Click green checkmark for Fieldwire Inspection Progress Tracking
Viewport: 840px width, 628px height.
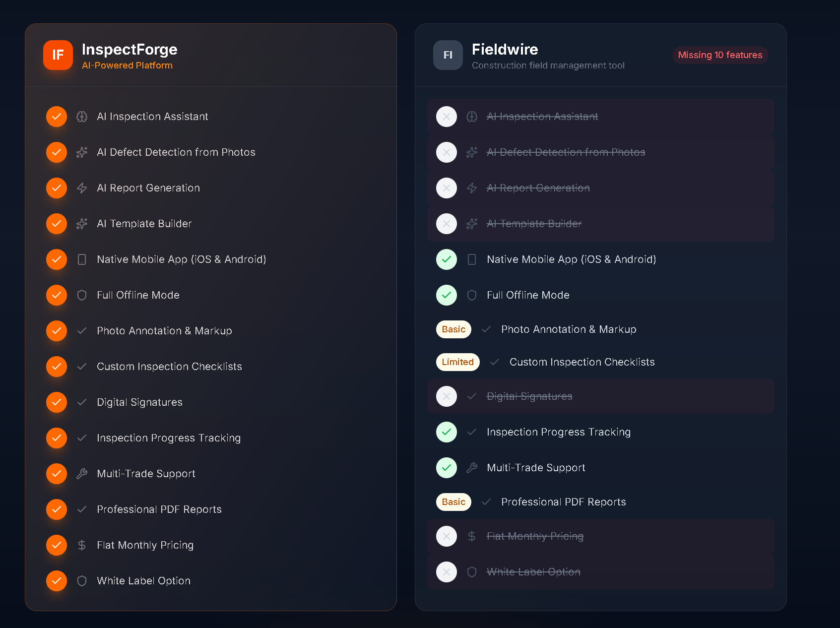447,432
